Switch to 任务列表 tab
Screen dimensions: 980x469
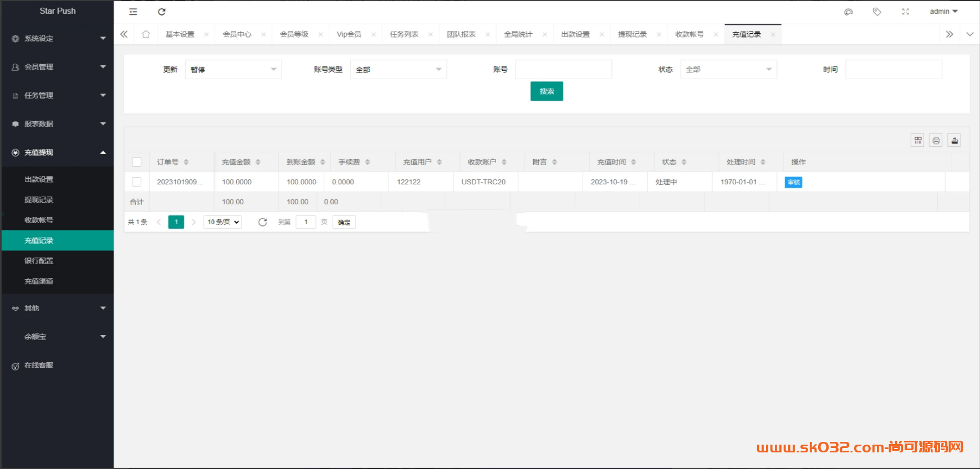(x=404, y=34)
